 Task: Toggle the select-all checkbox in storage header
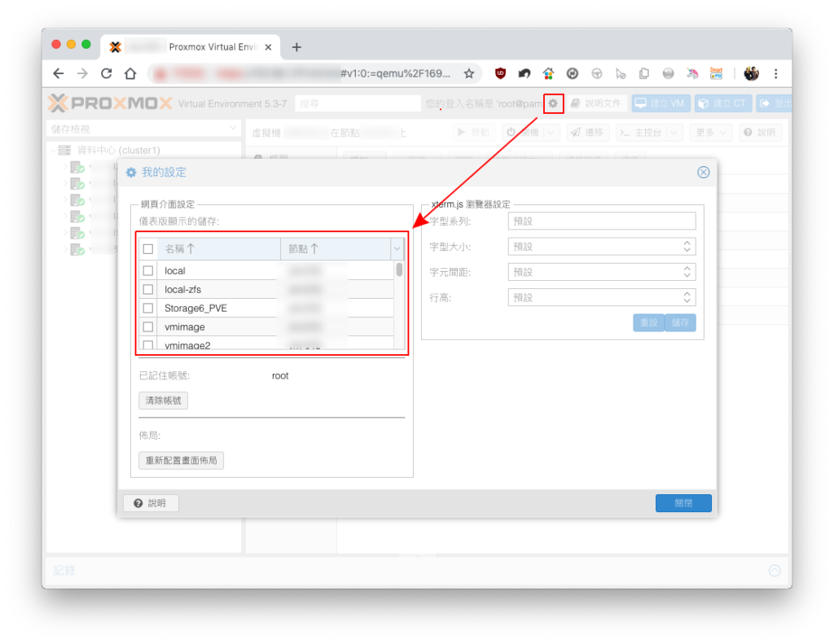point(148,249)
